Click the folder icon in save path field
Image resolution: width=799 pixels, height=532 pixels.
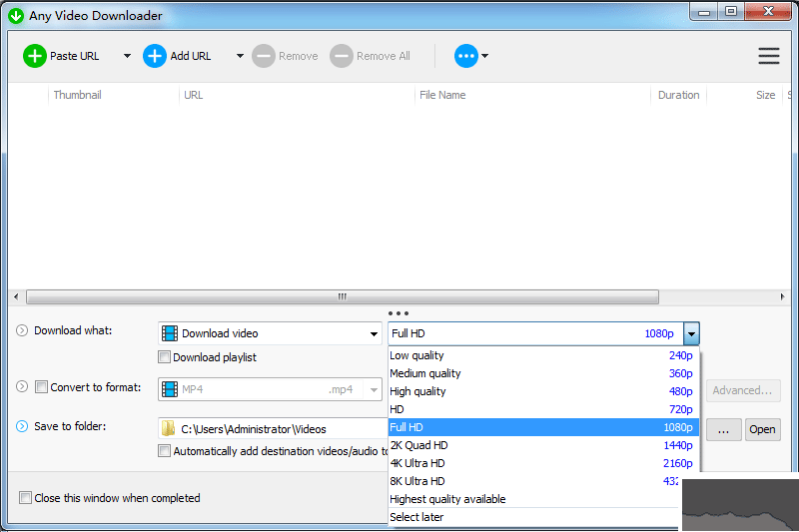168,428
